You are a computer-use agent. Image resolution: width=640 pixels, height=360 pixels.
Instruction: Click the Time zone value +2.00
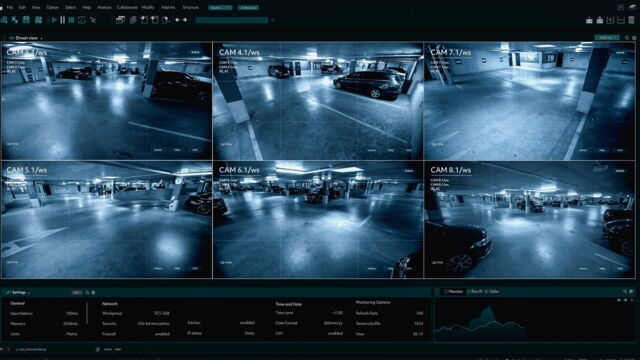tap(338, 313)
